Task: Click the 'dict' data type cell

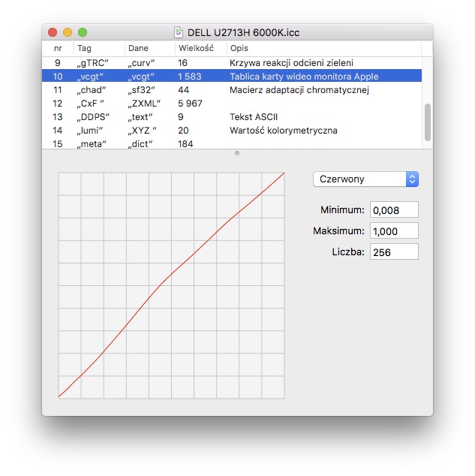Action: [x=140, y=144]
